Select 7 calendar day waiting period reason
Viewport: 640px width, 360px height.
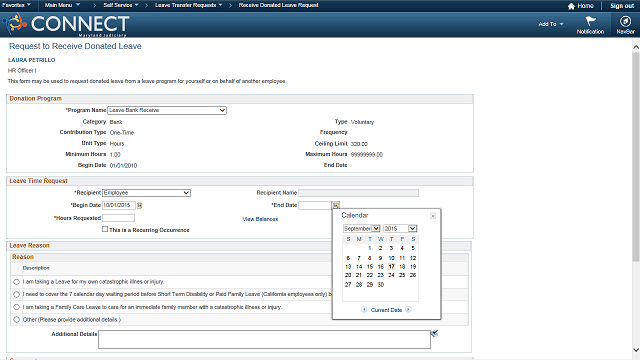pos(16,294)
